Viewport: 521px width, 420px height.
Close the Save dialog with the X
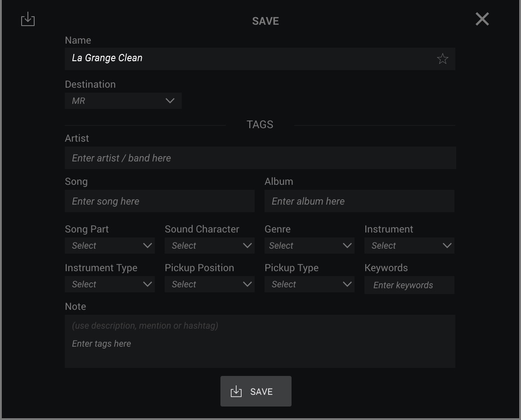click(x=482, y=19)
